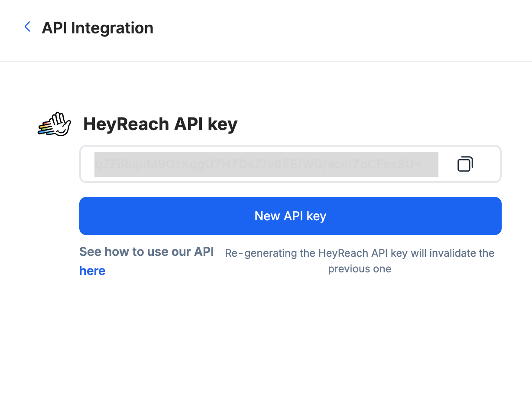Click the 'See how to use our API' text
The height and width of the screenshot is (399, 532).
click(146, 252)
